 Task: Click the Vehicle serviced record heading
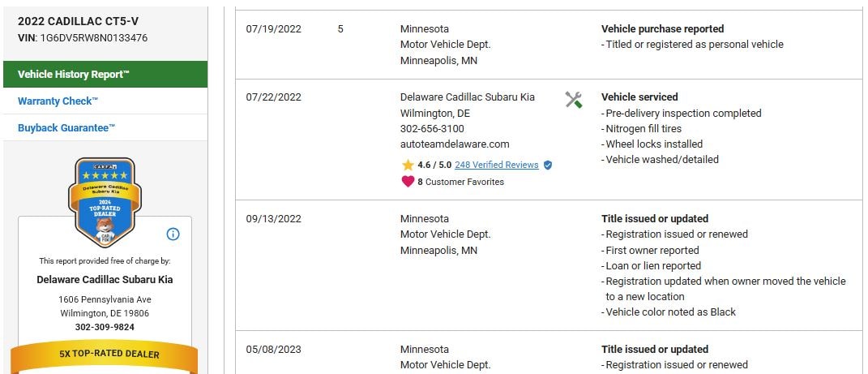coord(639,97)
